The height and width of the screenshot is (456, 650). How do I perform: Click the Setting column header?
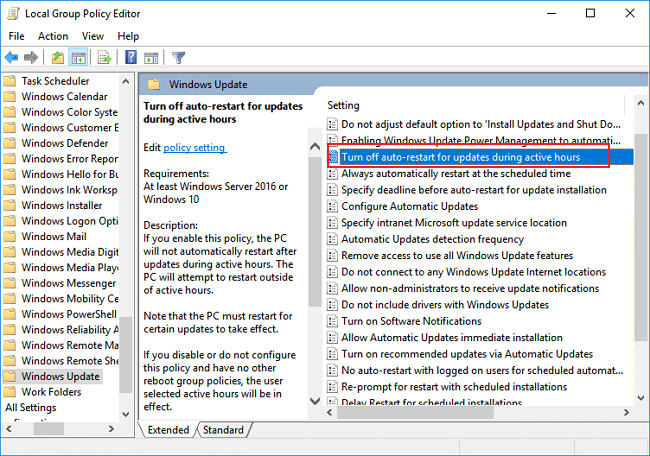click(343, 105)
